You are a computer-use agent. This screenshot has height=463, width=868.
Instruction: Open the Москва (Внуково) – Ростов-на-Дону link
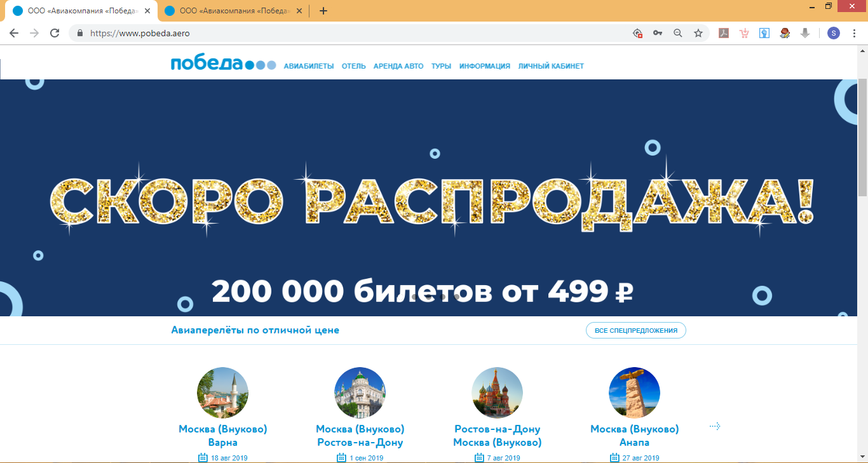tap(360, 436)
